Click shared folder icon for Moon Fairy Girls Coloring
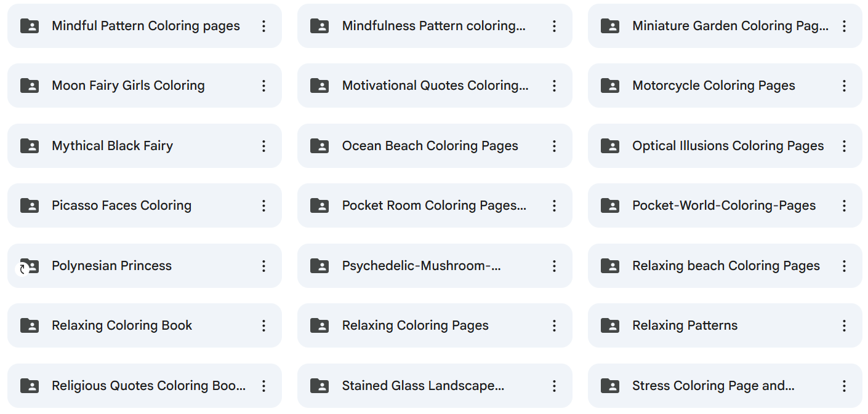 click(x=30, y=86)
